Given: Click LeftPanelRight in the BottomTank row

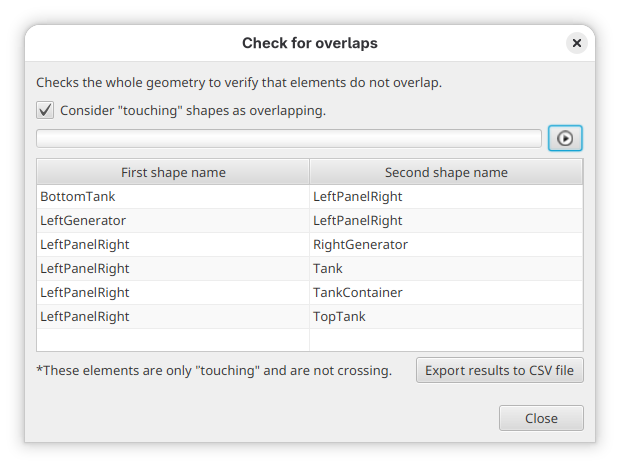Looking at the screenshot, I should tap(358, 197).
